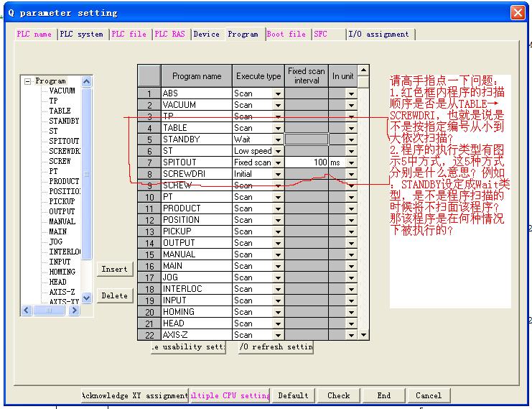Select VACUUM in the program tree
532x409 pixels.
coord(62,91)
